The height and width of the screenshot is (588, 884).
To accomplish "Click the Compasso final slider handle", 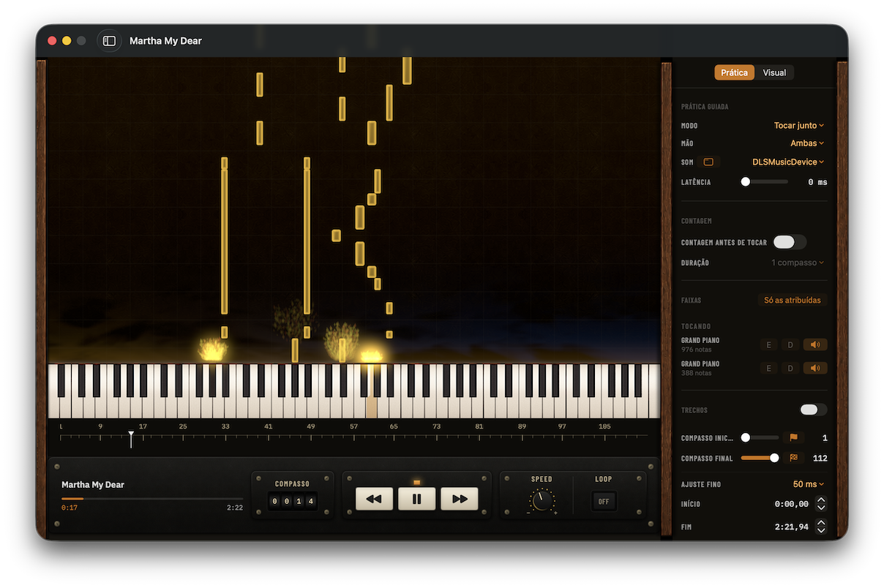I will tap(774, 458).
